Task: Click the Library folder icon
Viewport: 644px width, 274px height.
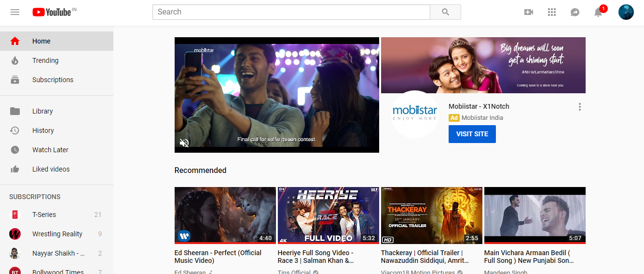Action: pos(15,111)
